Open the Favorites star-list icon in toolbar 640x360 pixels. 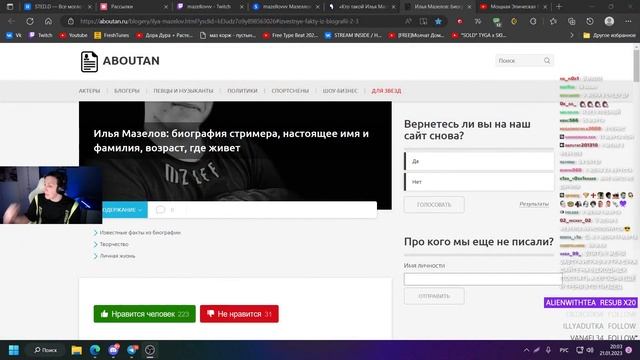tap(553, 21)
